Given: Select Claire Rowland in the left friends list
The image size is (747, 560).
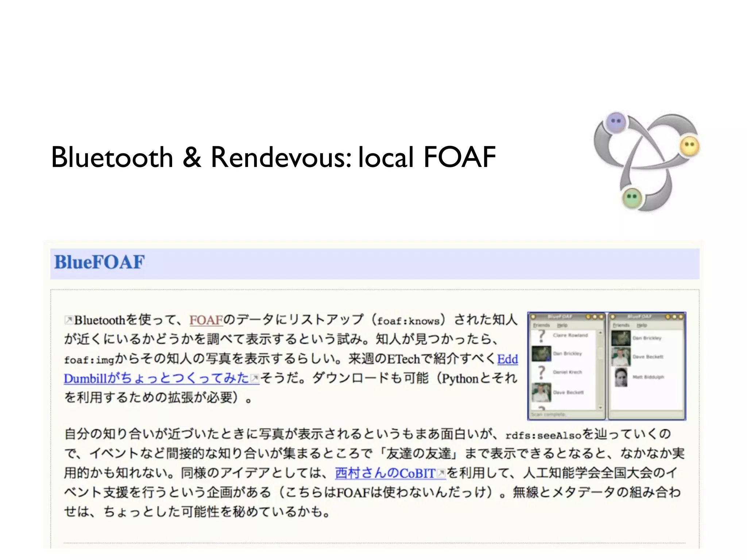Looking at the screenshot, I should pos(570,335).
